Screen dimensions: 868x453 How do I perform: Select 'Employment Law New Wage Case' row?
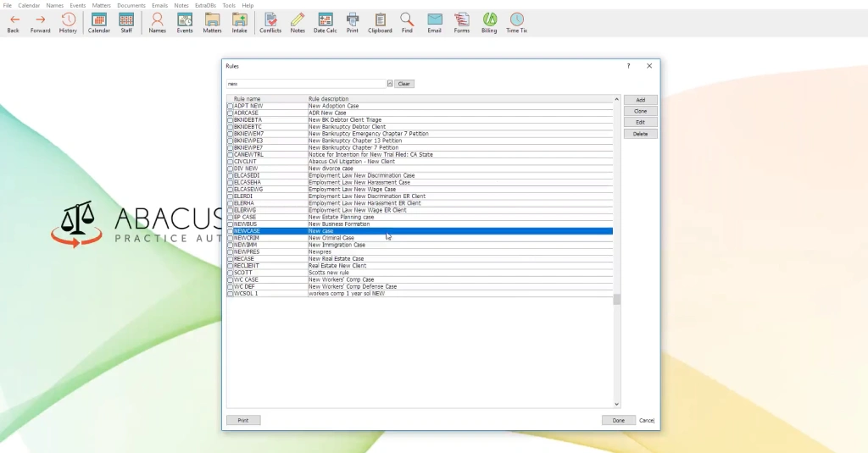click(x=420, y=189)
